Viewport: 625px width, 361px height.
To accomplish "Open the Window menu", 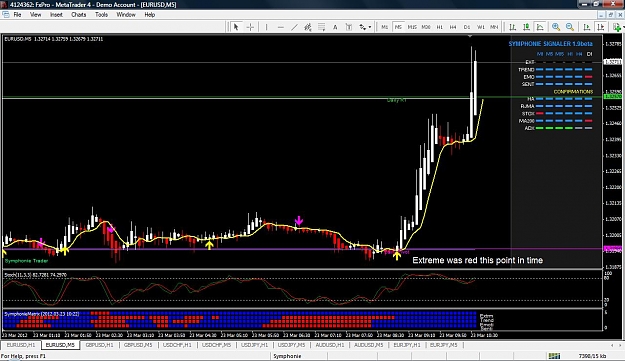I will [126, 15].
